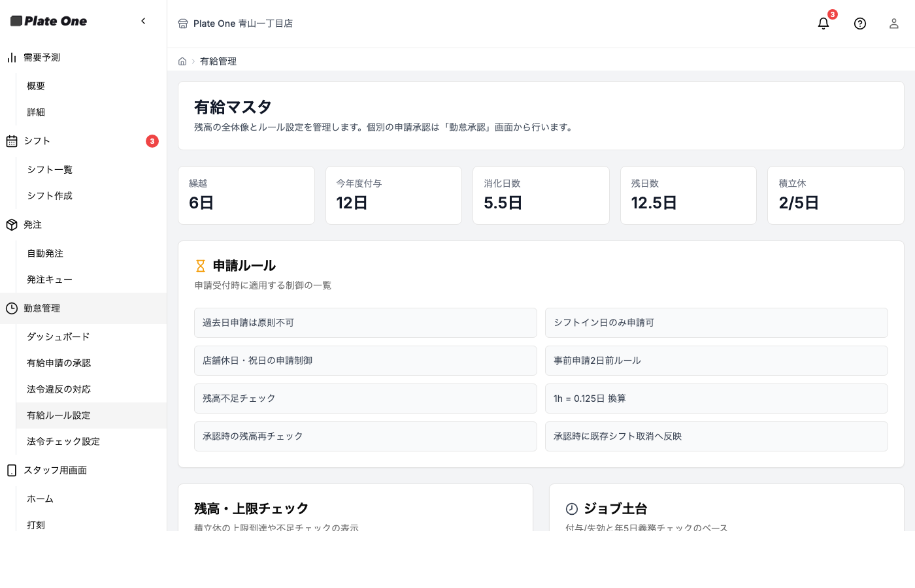Screen dimensions: 915x588
Task: Open 自動発注 page
Action: 91,253
